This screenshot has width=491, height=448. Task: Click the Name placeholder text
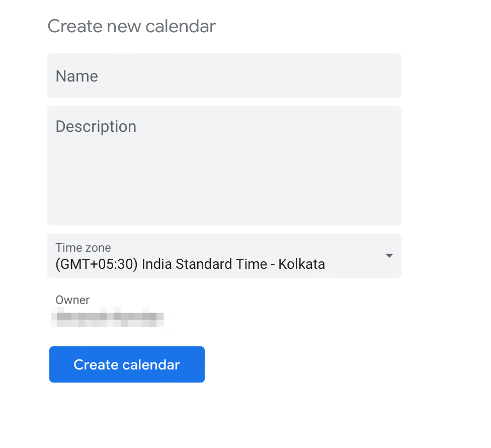[x=76, y=76]
